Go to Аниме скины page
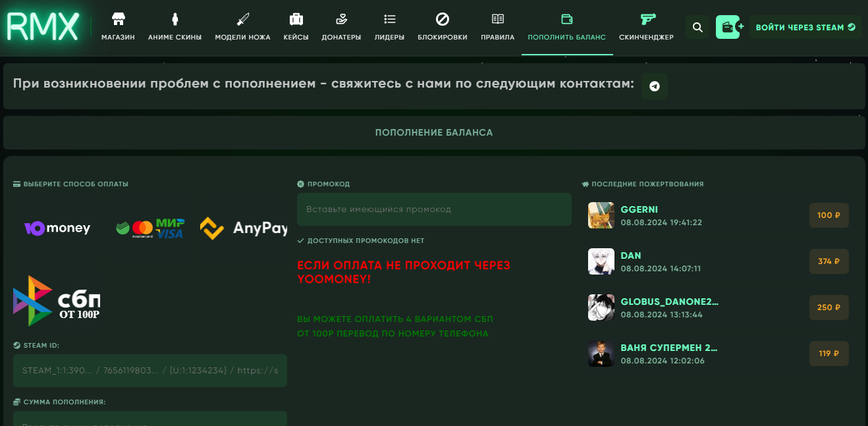Viewport: 868px width, 426px height. [x=175, y=28]
